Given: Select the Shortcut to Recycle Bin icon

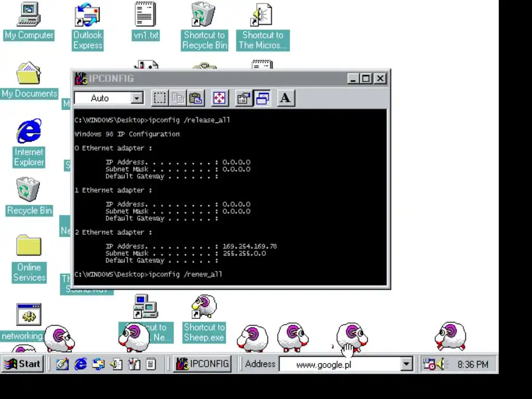Looking at the screenshot, I should (x=204, y=26).
